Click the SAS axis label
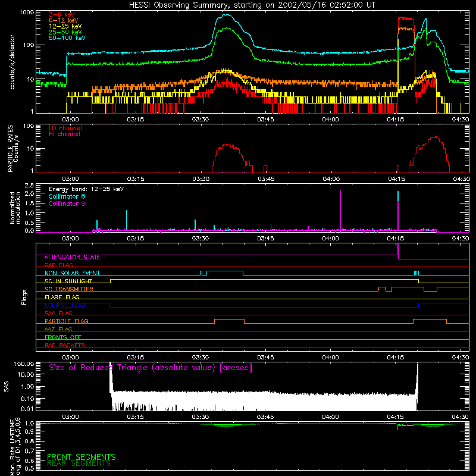The image size is (476, 476). point(7,387)
